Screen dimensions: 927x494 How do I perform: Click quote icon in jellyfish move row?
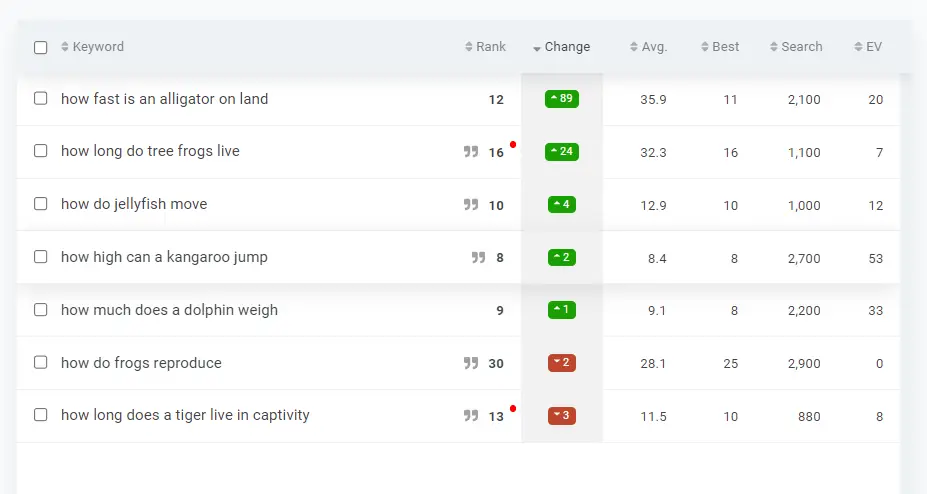[471, 204]
